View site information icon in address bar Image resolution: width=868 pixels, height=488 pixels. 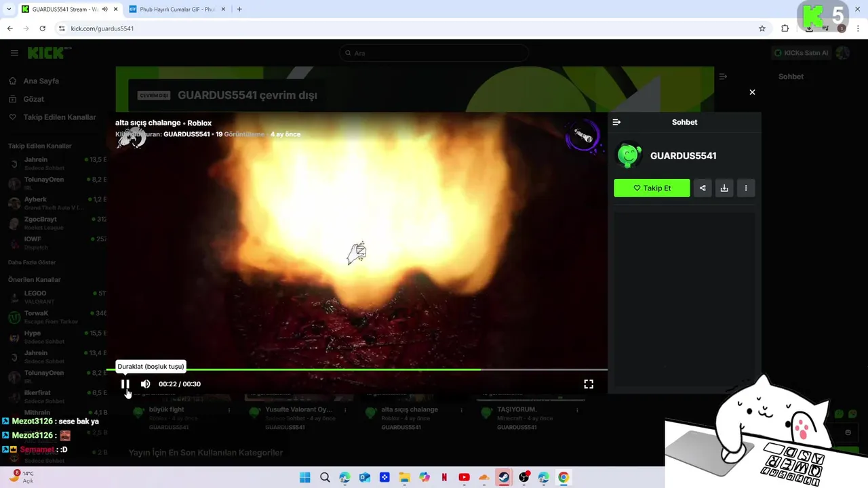62,28
